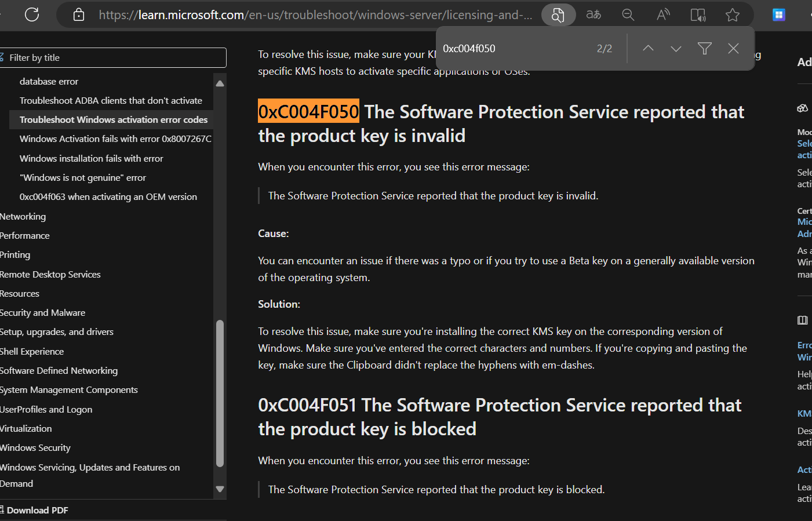Open the translate page icon
The width and height of the screenshot is (812, 521).
click(x=593, y=15)
